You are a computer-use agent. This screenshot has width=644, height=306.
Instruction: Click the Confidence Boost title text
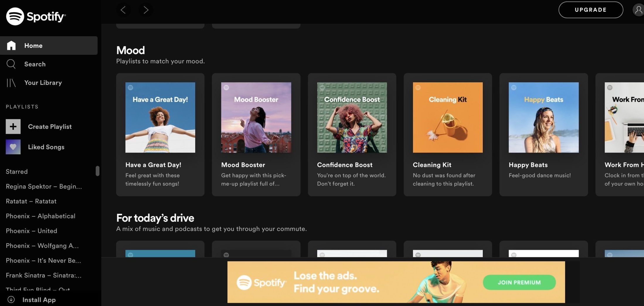point(345,165)
